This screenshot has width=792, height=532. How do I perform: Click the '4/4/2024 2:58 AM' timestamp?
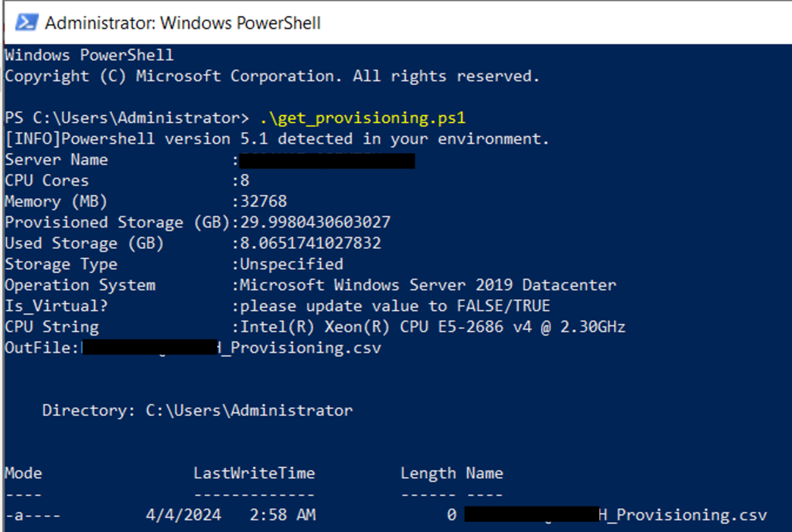[230, 515]
